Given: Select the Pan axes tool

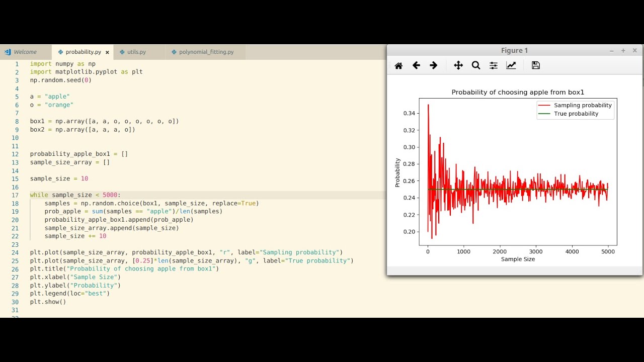Looking at the screenshot, I should tap(458, 65).
